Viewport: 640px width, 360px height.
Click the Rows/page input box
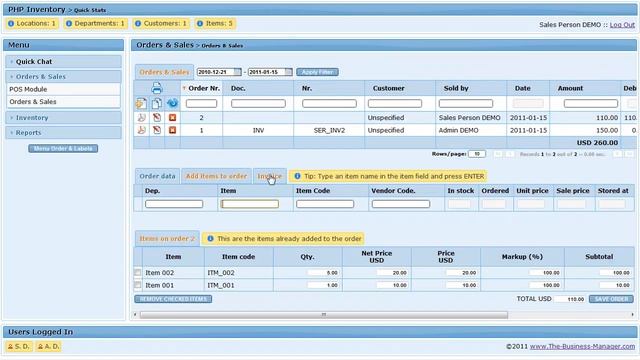tap(477, 154)
